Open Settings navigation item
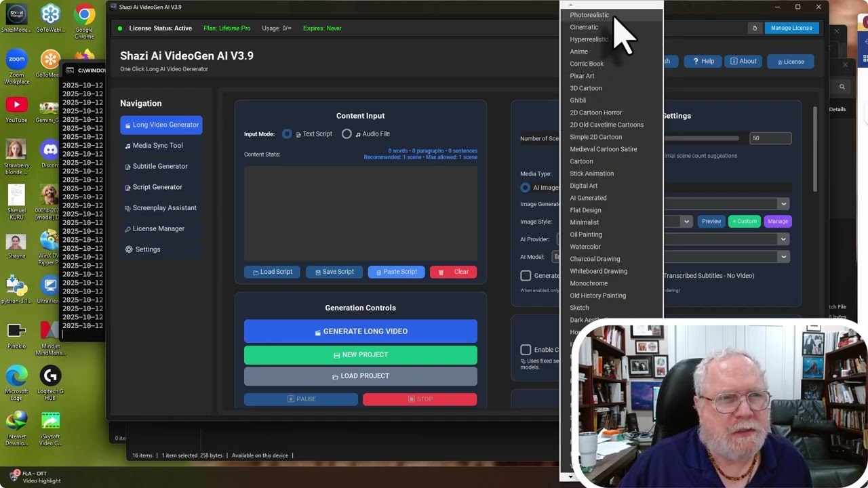 coord(161,249)
